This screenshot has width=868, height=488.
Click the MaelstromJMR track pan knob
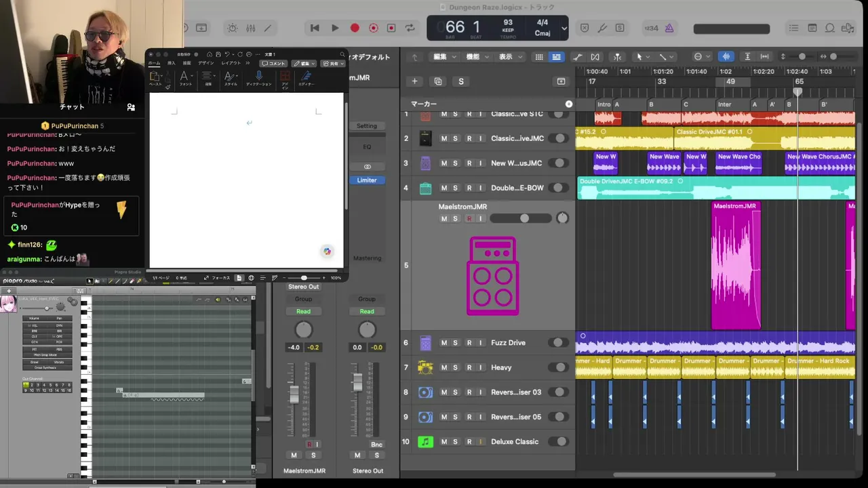tap(562, 218)
